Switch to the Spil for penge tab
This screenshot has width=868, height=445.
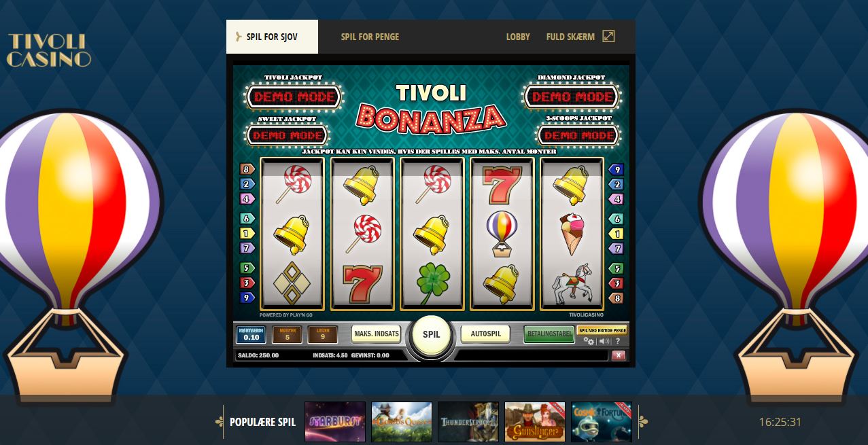point(370,37)
